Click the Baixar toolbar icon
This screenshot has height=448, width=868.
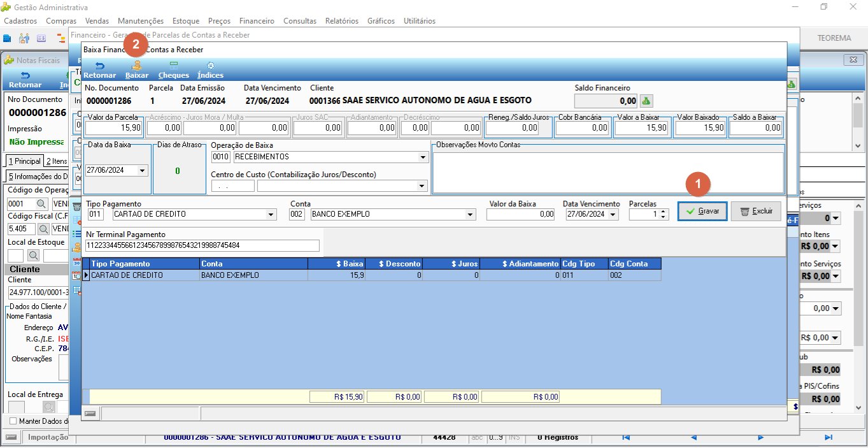136,70
